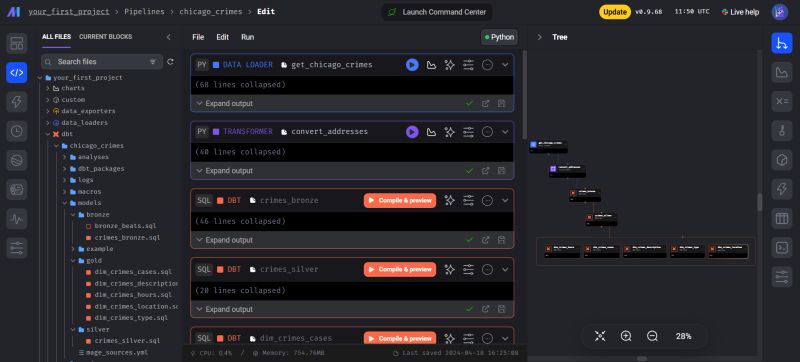The height and width of the screenshot is (362, 800).
Task: Open the Run menu
Action: click(x=247, y=37)
